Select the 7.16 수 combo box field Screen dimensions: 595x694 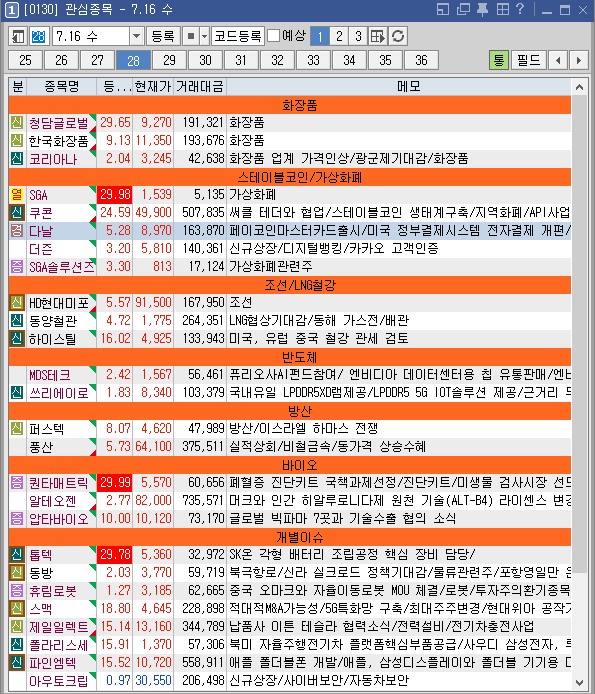(x=92, y=36)
